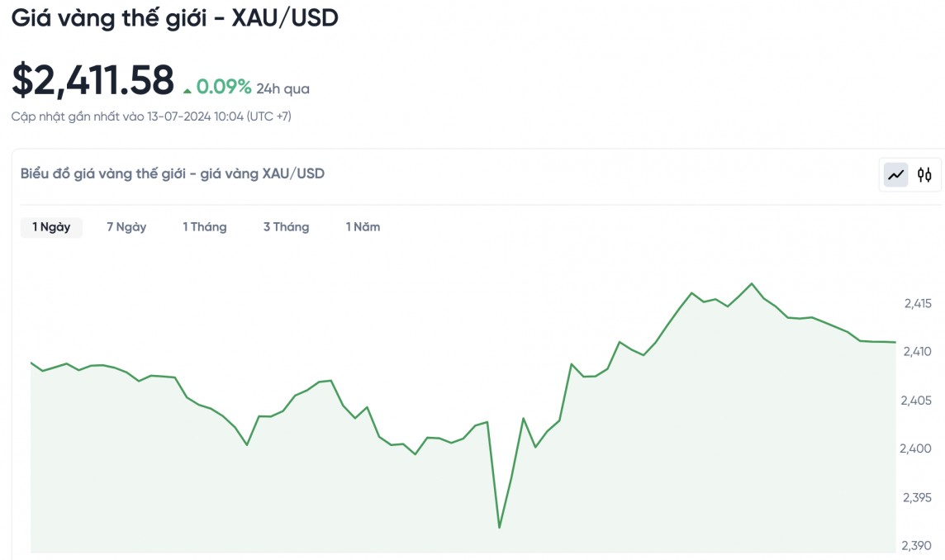The width and height of the screenshot is (945, 560).
Task: Click the highest peak on the chart line
Action: (x=752, y=284)
